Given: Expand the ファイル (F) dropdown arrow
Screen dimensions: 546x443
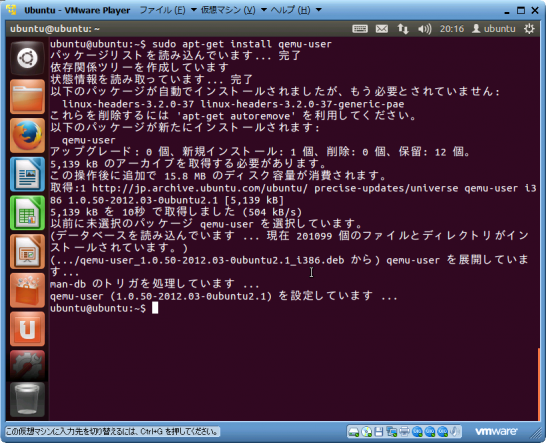Looking at the screenshot, I should click(x=194, y=10).
